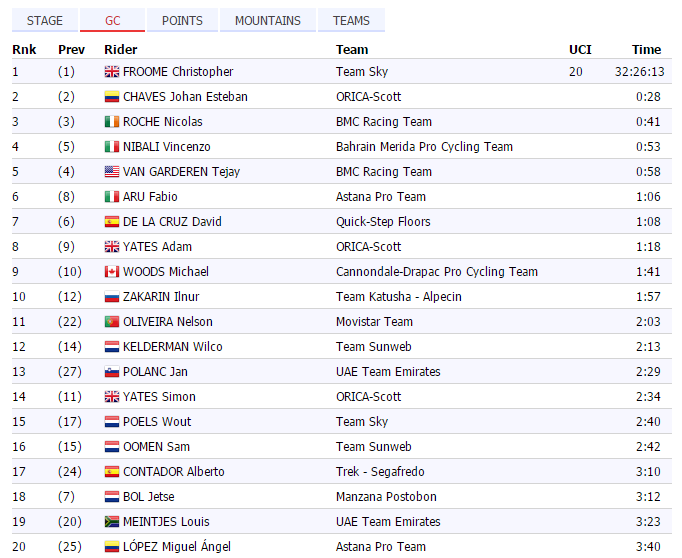Click the Portuguese flag beside Oliveira Nelson
This screenshot has height=558, width=682.
112,322
